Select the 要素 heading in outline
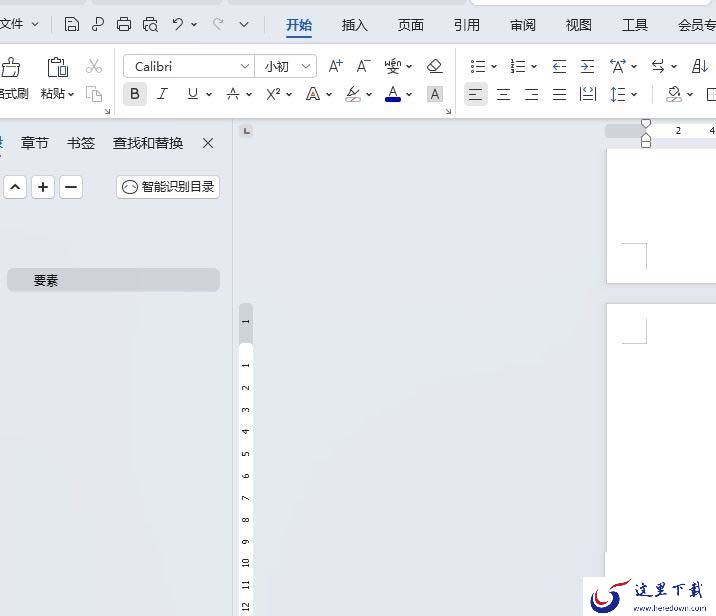 point(113,280)
